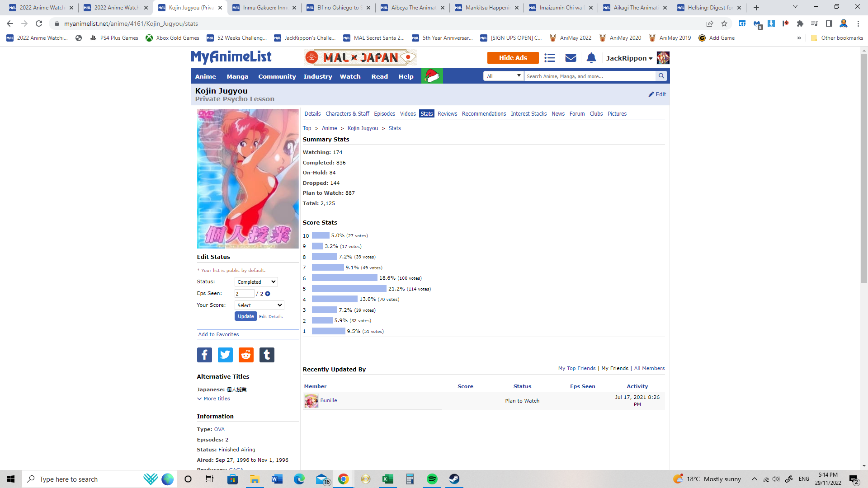Share on Tumblr icon
The width and height of the screenshot is (868, 488).
pyautogui.click(x=267, y=355)
